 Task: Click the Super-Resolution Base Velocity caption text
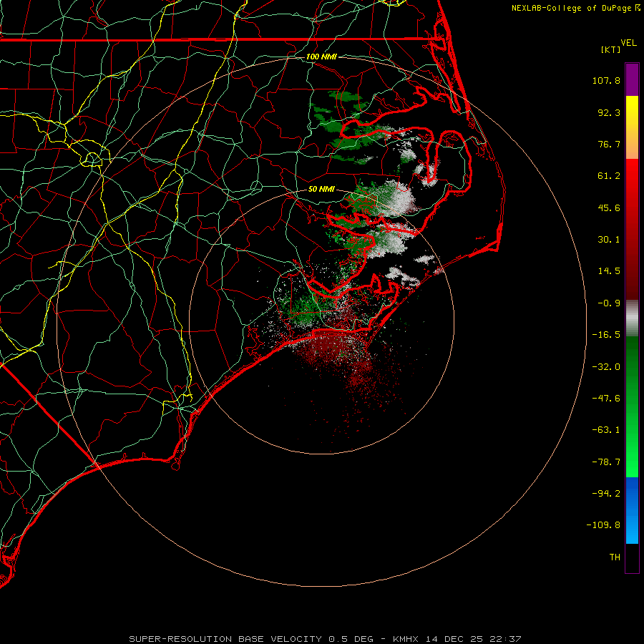point(325,639)
